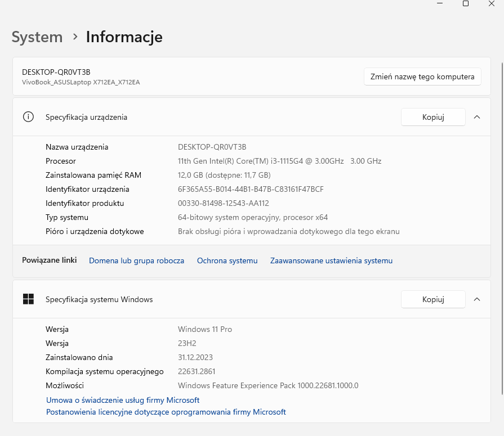This screenshot has height=436, width=504.
Task: Copy Windows specs with Kopiuj button
Action: point(433,299)
